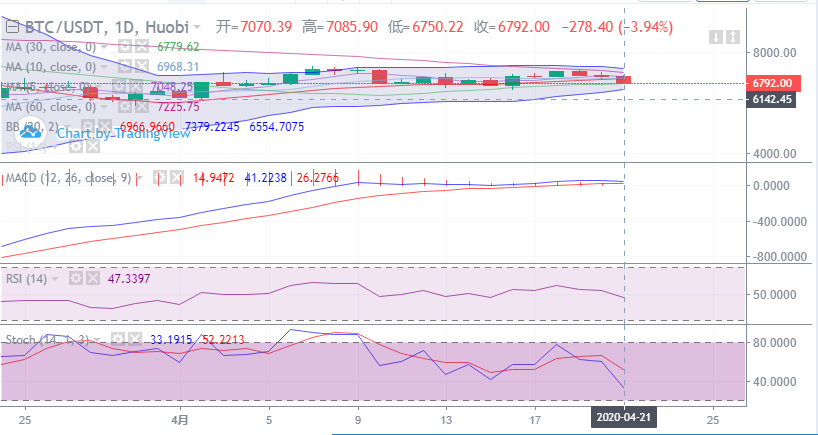Viewport: 818px width, 435px height.
Task: Expand MA (10, close, 0) dropdown arrow
Action: (x=104, y=67)
